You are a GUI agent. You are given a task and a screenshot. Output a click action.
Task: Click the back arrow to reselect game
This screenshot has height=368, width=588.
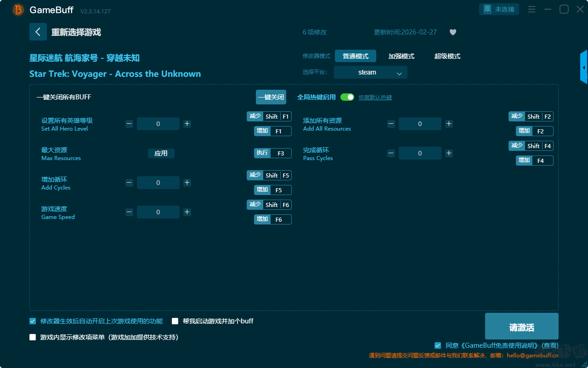click(x=38, y=32)
